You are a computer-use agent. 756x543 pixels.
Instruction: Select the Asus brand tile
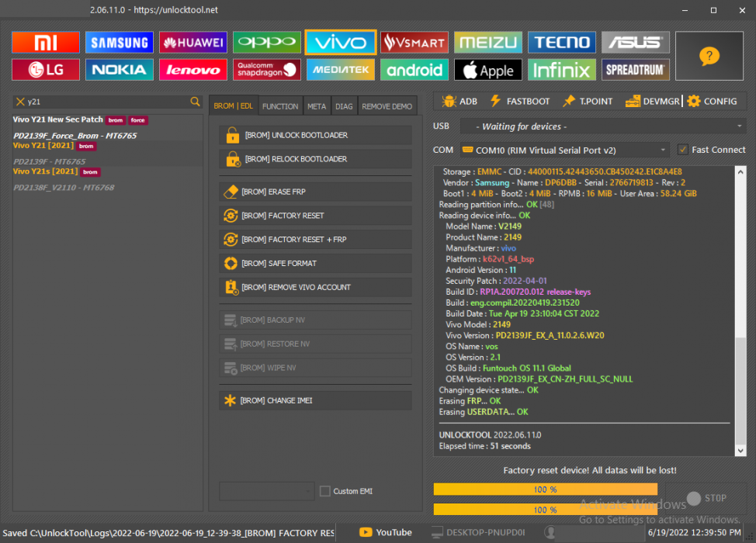point(636,43)
